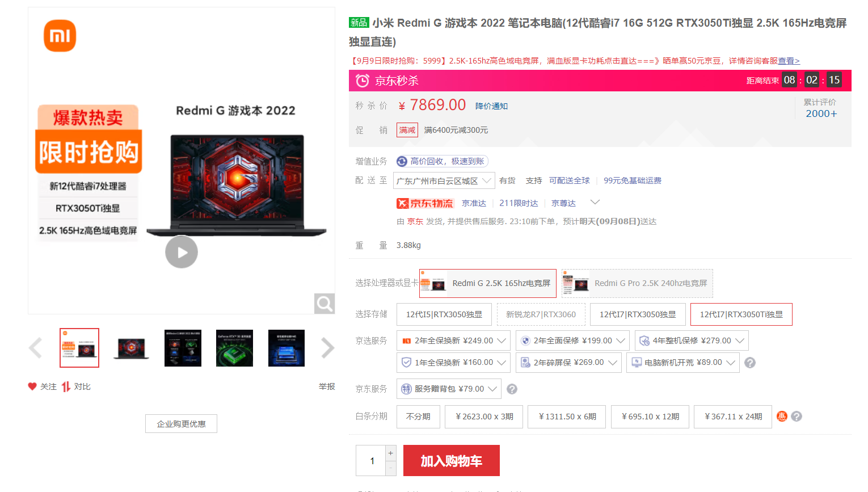The image size is (868, 492).
Task: Select second thumbnail of laptop front
Action: pos(131,348)
